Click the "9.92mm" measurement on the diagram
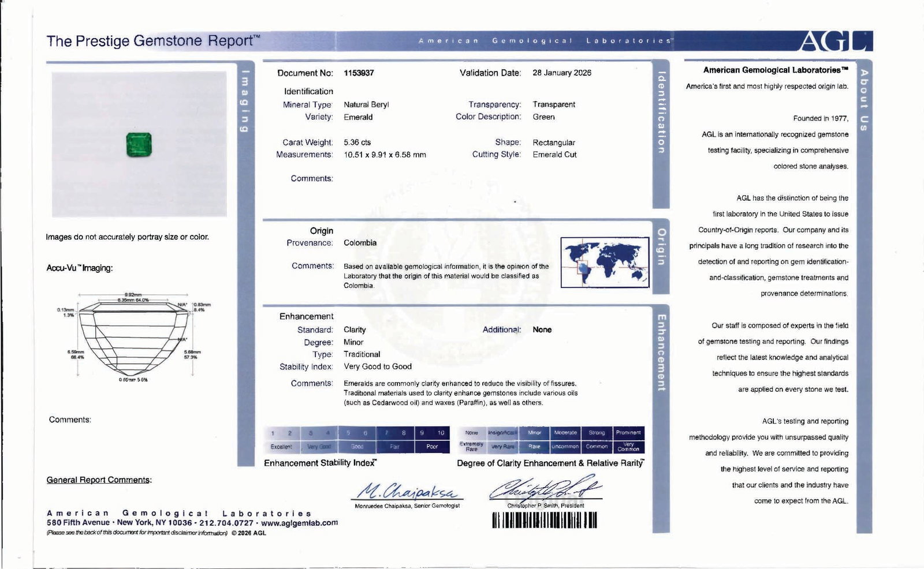Image resolution: width=924 pixels, height=569 pixels. pos(133,295)
